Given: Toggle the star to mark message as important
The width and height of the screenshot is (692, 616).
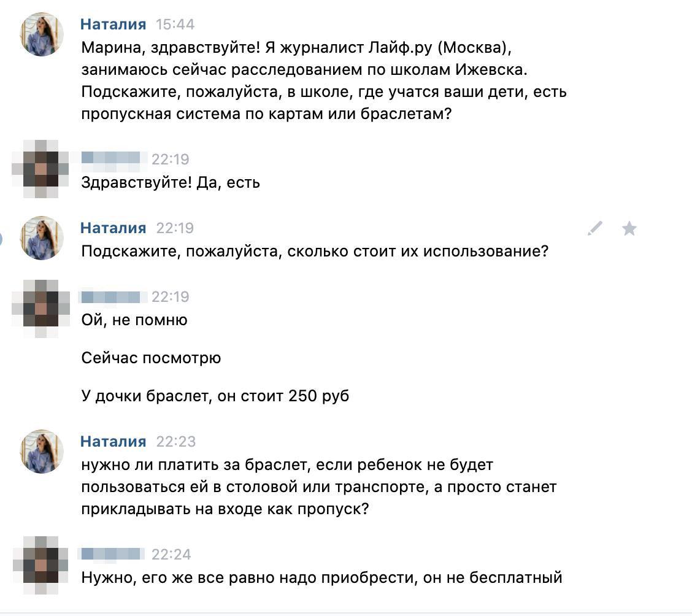Looking at the screenshot, I should coord(629,228).
